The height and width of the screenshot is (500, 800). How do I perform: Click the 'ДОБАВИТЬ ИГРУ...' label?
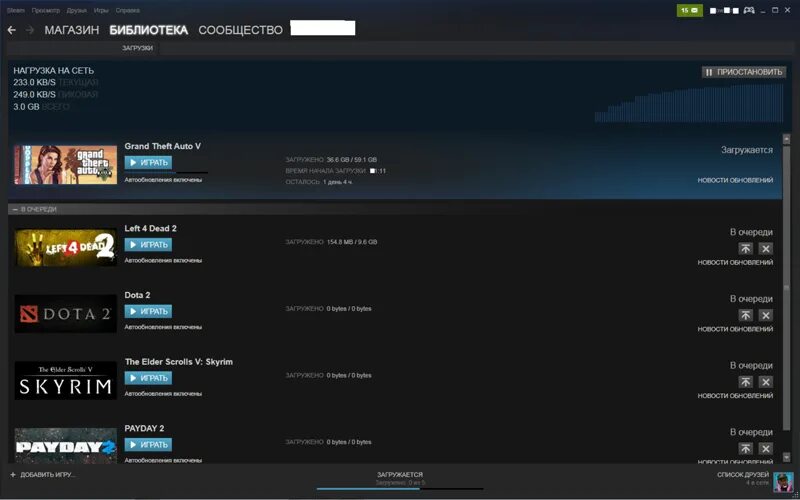point(47,474)
